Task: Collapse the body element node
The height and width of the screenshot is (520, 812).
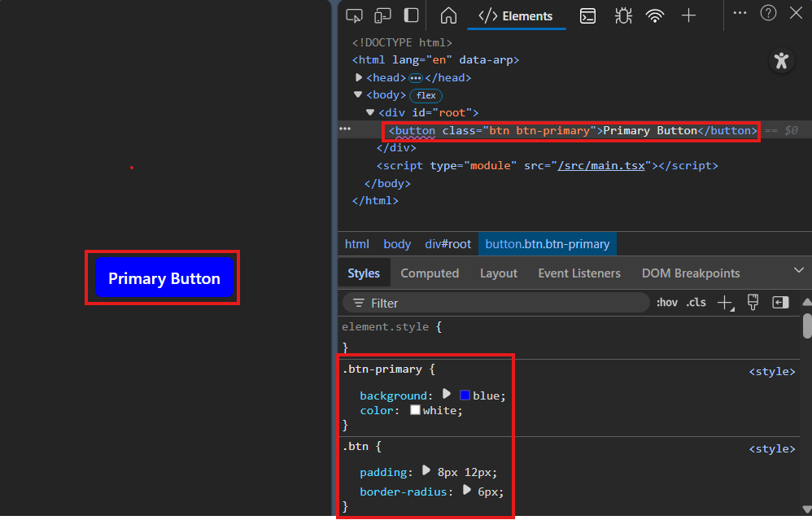Action: [358, 94]
